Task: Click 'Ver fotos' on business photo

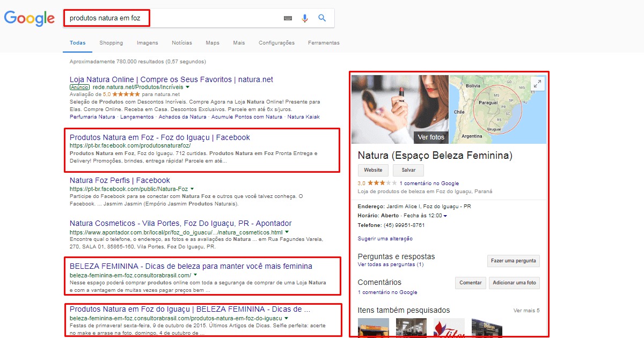Action: [x=431, y=137]
